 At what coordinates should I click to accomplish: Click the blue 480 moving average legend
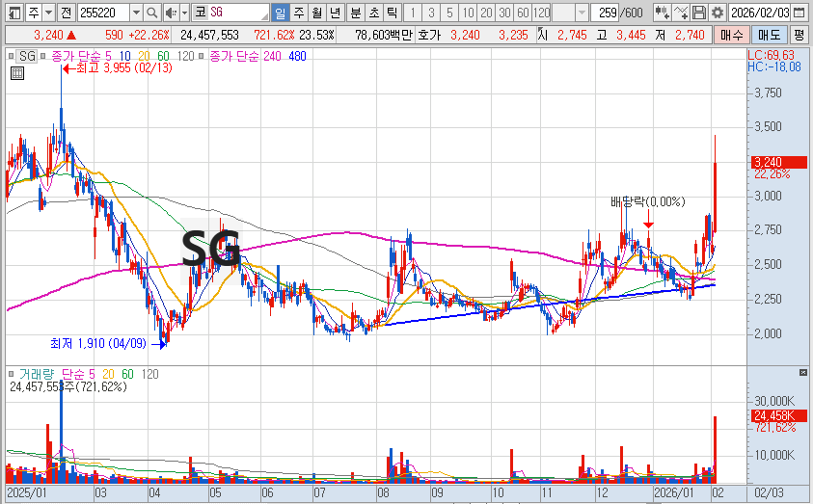[x=297, y=56]
